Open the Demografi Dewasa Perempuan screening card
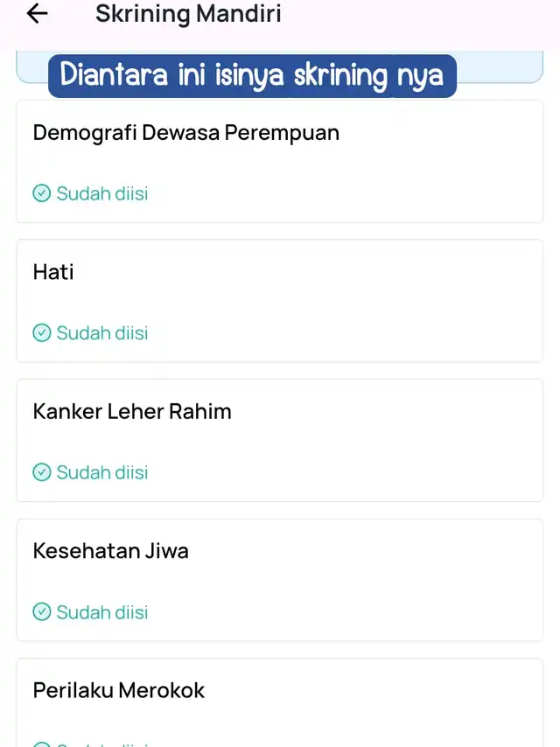 [x=280, y=162]
